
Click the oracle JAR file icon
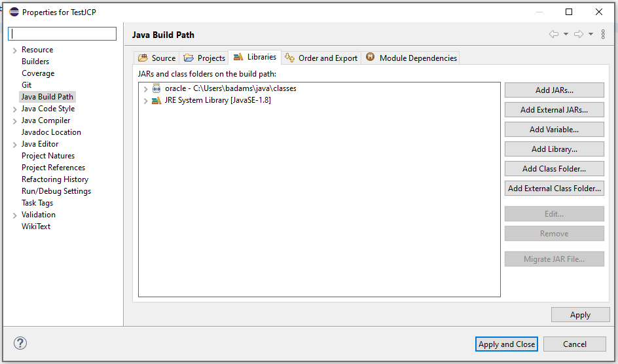pyautogui.click(x=156, y=88)
